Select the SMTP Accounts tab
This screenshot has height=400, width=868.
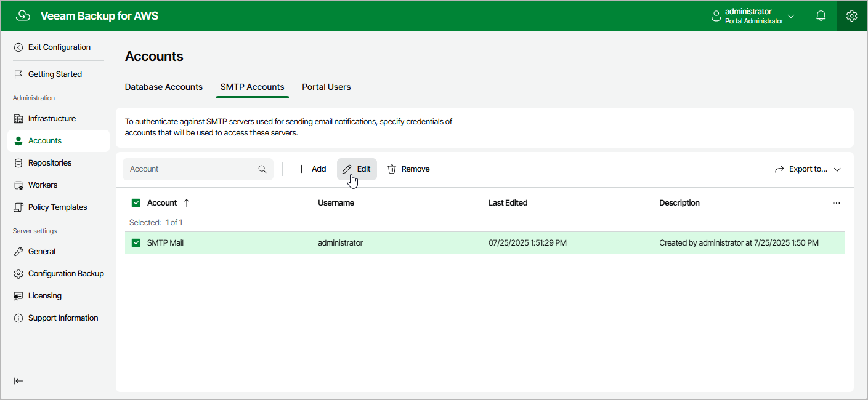coord(253,87)
